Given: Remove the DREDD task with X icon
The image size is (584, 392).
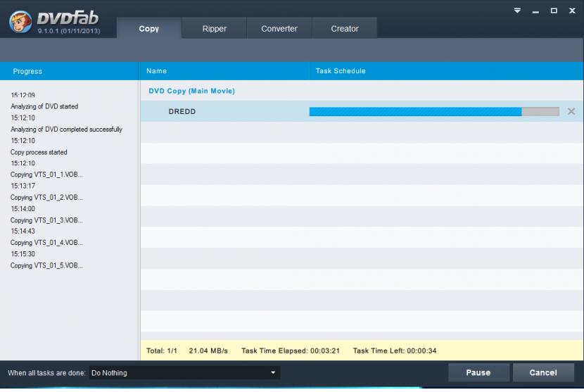Looking at the screenshot, I should pos(571,111).
